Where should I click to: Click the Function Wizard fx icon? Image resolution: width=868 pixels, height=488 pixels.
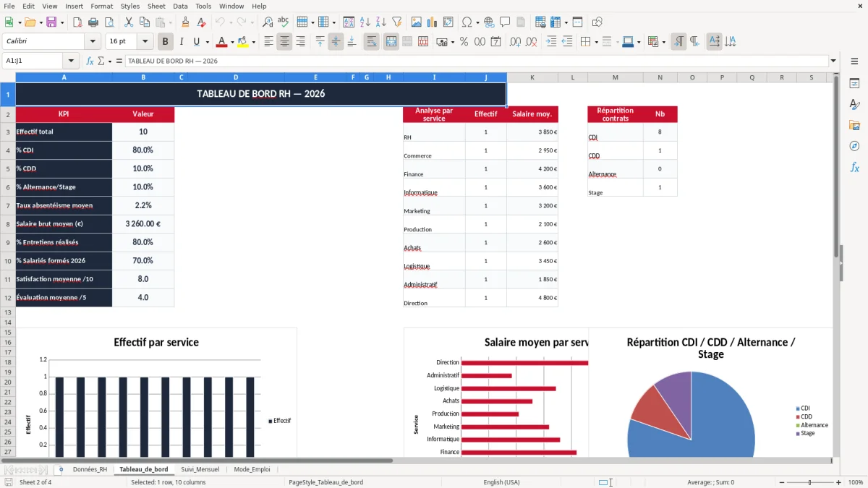pos(90,61)
